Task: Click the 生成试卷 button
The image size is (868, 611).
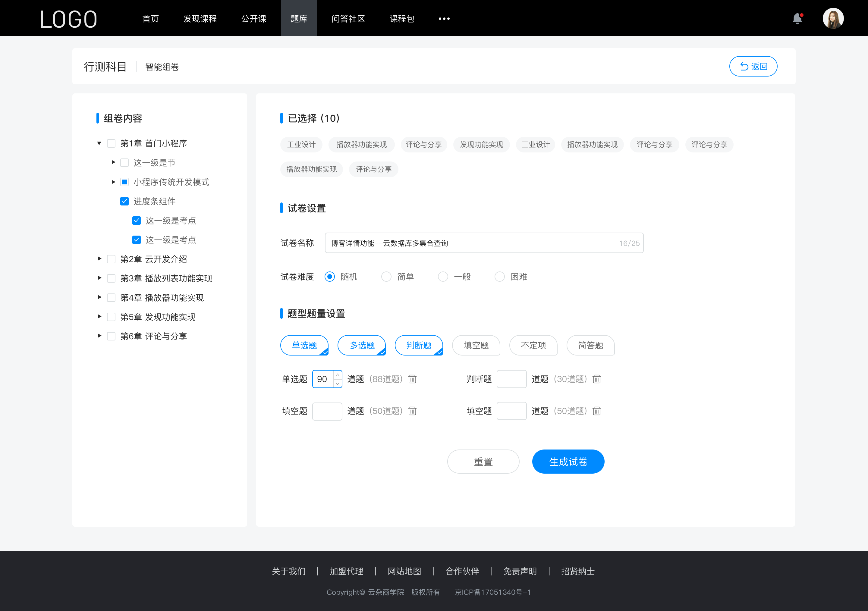Action: tap(568, 461)
